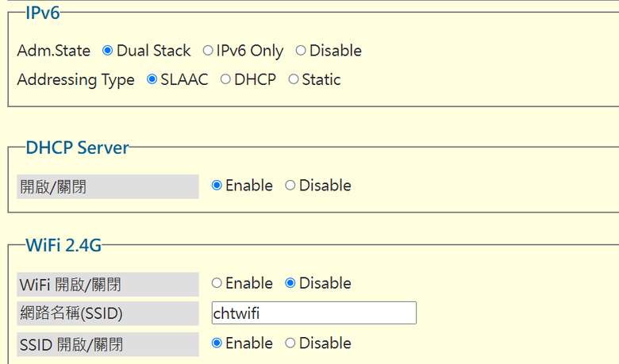Set Addressing Type to DHCP
Screen dimensions: 619x364
[x=225, y=79]
